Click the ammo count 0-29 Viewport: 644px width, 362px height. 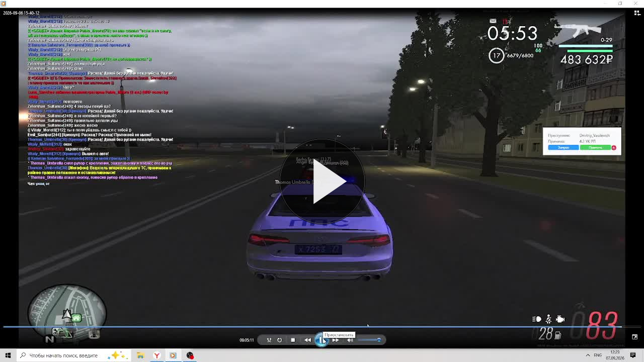(x=606, y=40)
